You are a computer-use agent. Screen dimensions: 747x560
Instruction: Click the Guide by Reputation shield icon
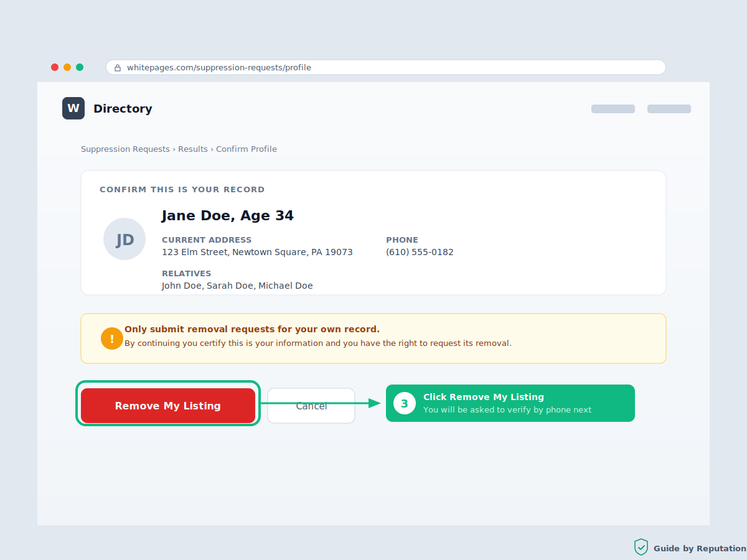point(641,548)
